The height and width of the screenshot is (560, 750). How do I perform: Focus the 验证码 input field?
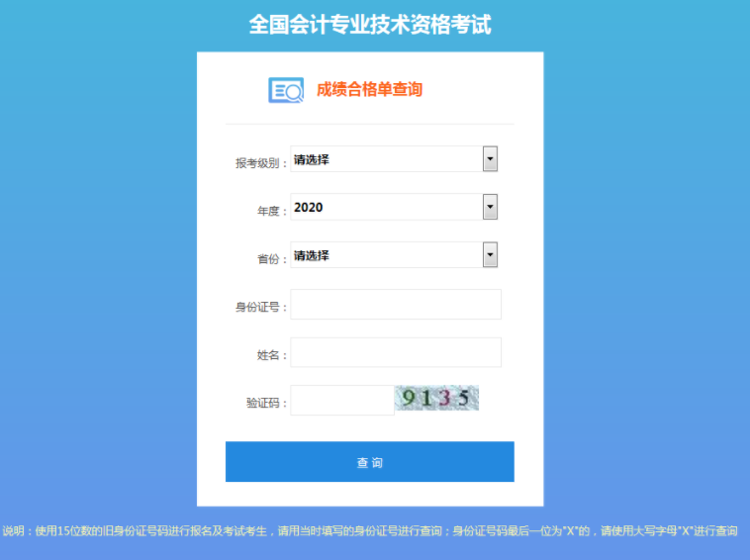click(342, 401)
